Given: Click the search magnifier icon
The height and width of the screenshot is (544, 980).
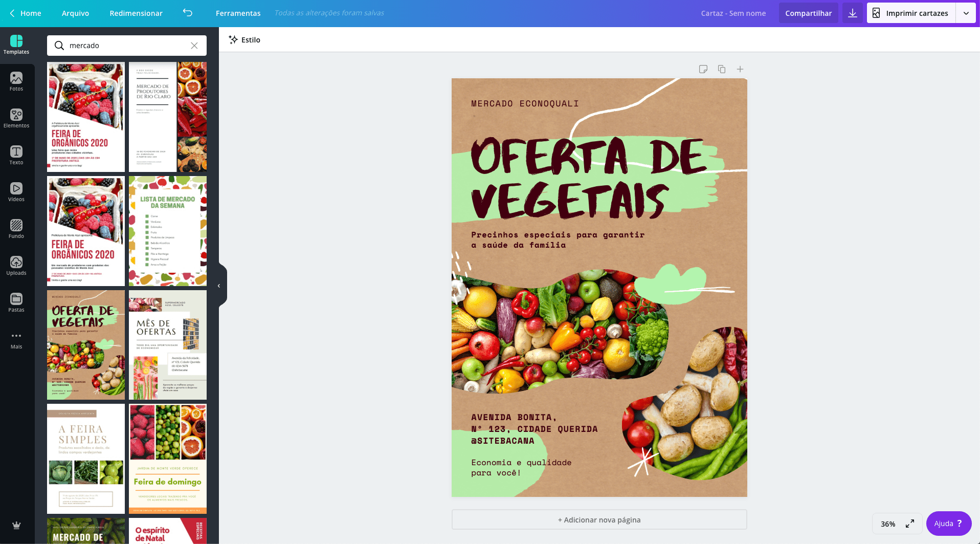Looking at the screenshot, I should (59, 46).
